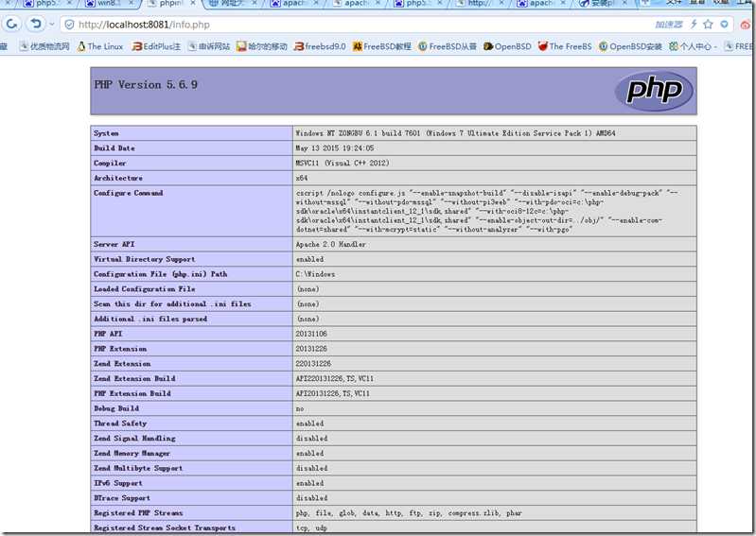756x536 pixels.
Task: Click the Loaded Configuration File label
Action: (x=145, y=289)
